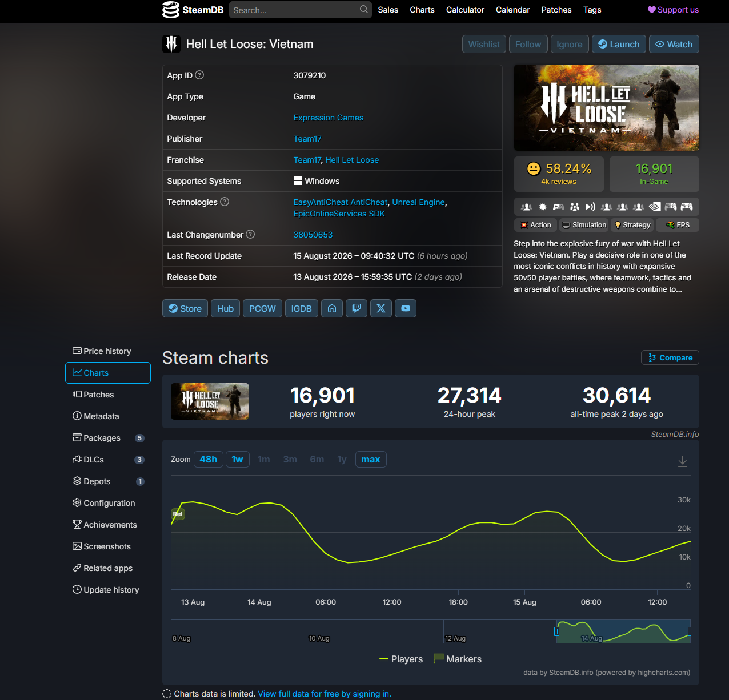Open Metadata in the sidebar

pos(108,416)
